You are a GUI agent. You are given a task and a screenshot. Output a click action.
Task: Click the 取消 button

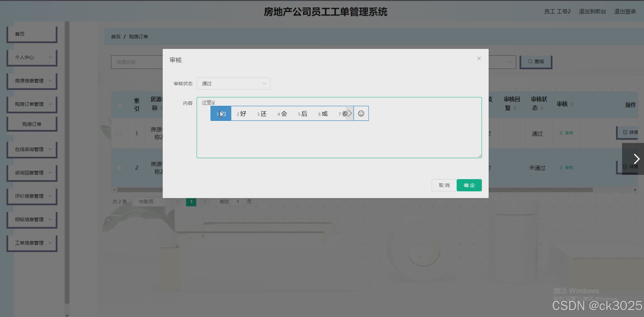(x=444, y=185)
